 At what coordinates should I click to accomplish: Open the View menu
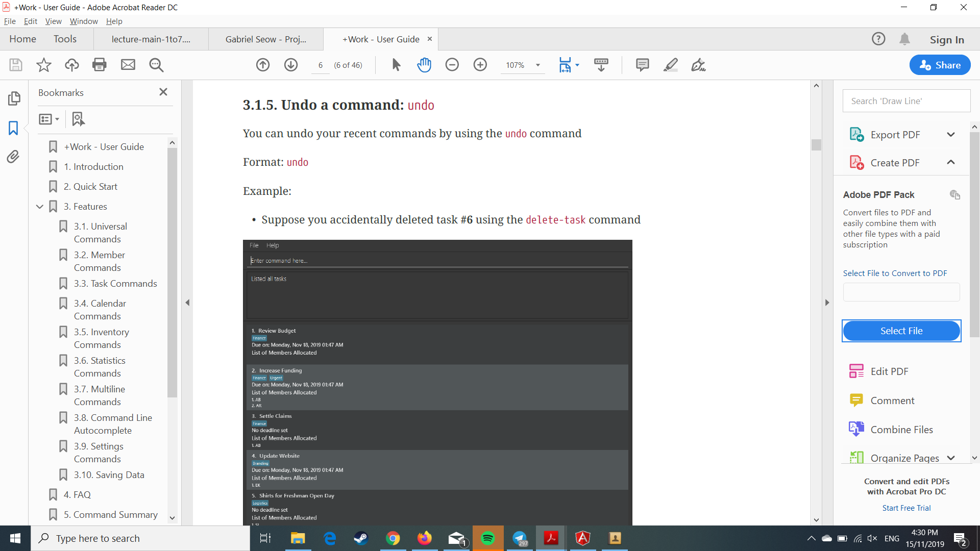coord(53,21)
